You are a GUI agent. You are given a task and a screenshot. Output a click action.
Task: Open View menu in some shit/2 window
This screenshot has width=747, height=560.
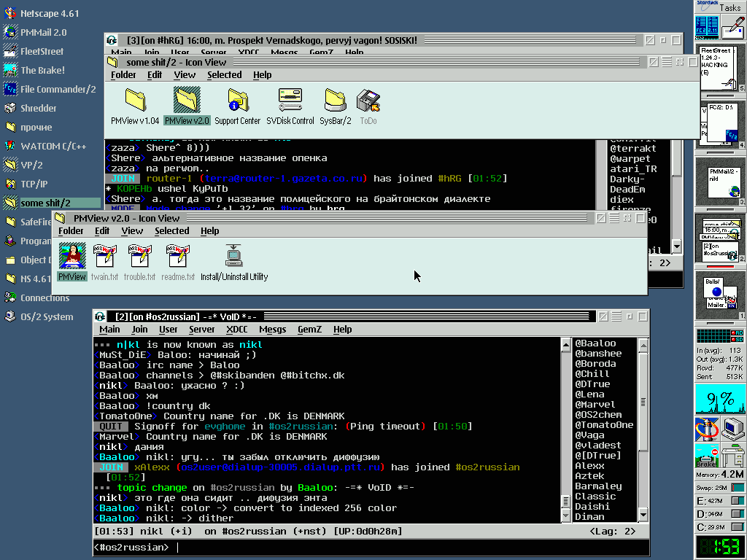[185, 75]
